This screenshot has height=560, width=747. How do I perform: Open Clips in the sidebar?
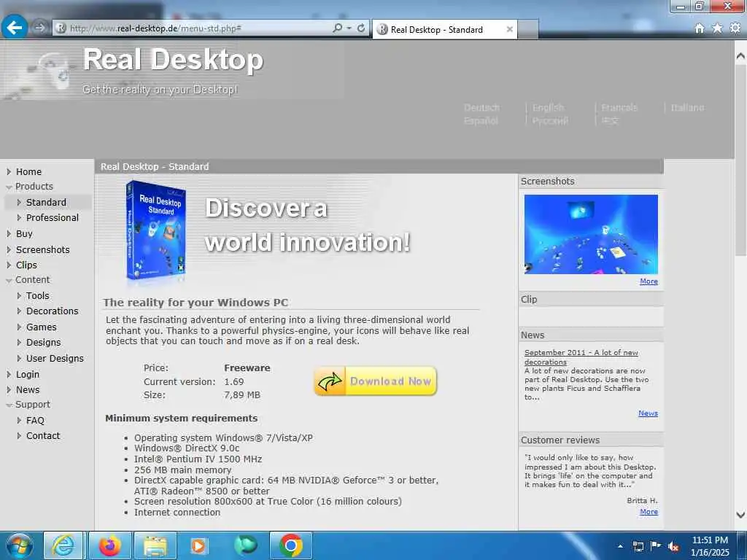[26, 265]
